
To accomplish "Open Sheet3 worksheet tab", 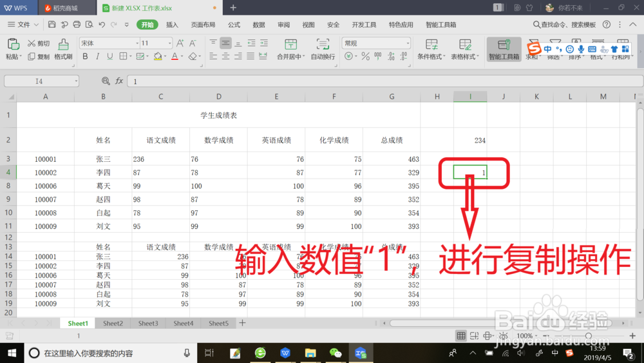I will (x=148, y=323).
